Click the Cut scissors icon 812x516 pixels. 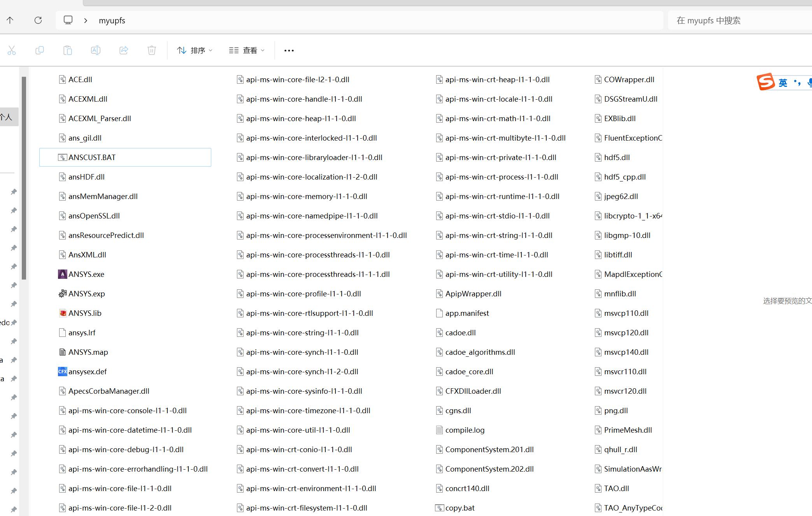(x=12, y=50)
